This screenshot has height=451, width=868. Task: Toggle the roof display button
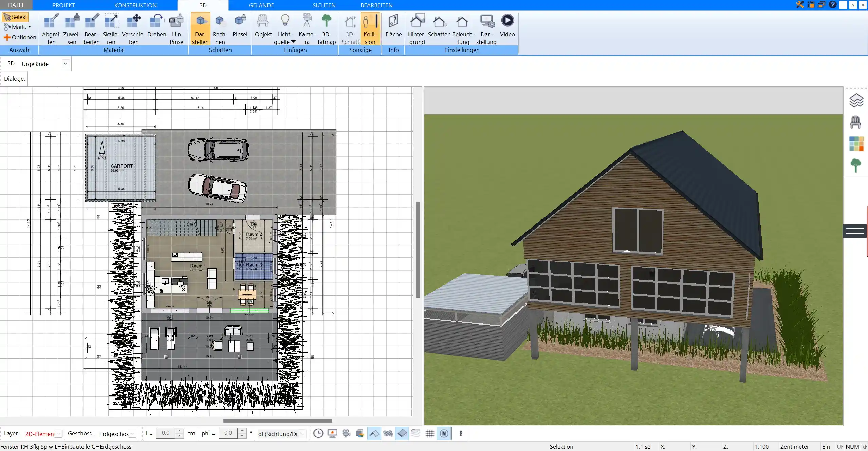374,433
